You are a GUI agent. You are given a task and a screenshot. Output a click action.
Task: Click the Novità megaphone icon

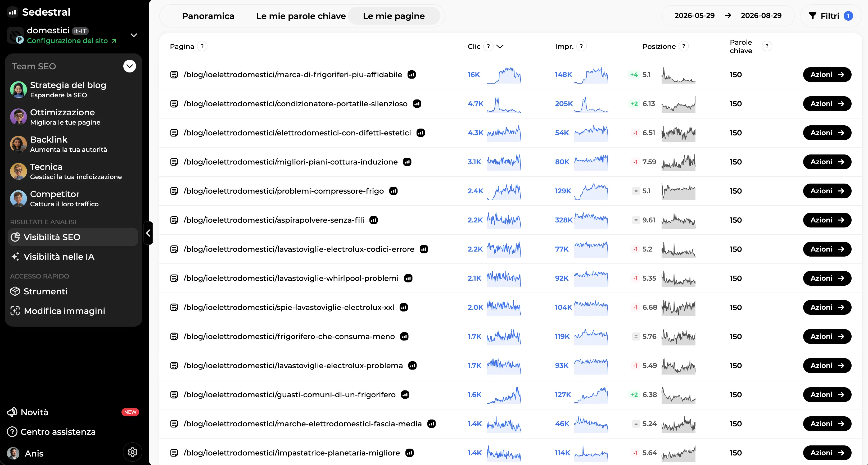(x=12, y=412)
